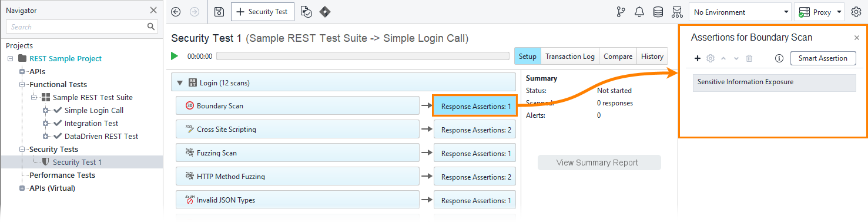Click the back navigation arrow icon
Screen dimensions: 868x222
176,12
